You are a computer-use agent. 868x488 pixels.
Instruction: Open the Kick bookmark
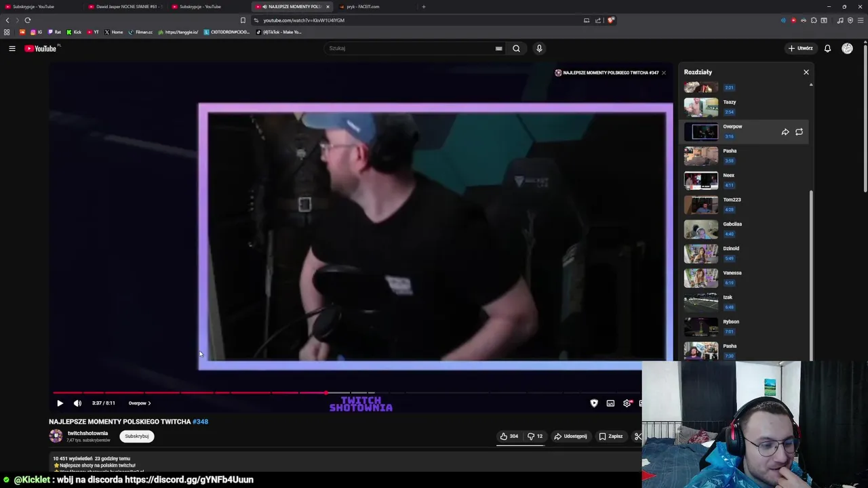pyautogui.click(x=74, y=32)
